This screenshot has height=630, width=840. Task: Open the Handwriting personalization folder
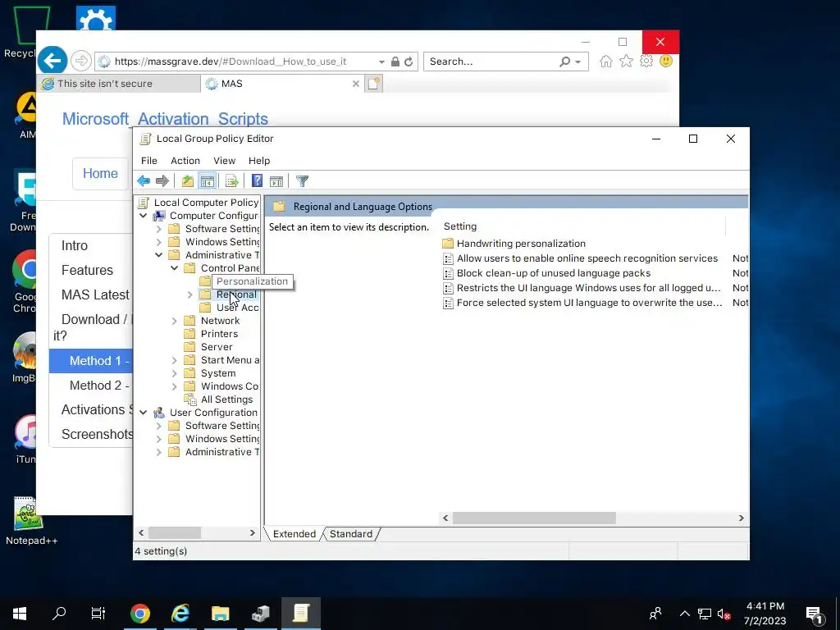coord(521,243)
